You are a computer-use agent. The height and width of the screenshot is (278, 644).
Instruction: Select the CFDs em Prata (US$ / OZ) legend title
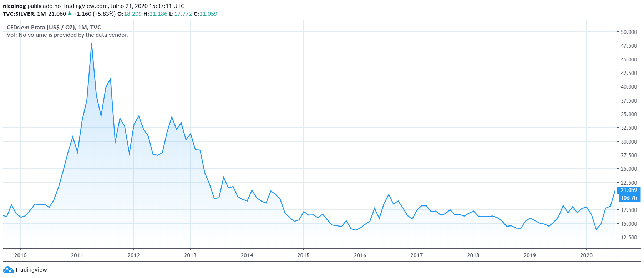click(x=54, y=28)
